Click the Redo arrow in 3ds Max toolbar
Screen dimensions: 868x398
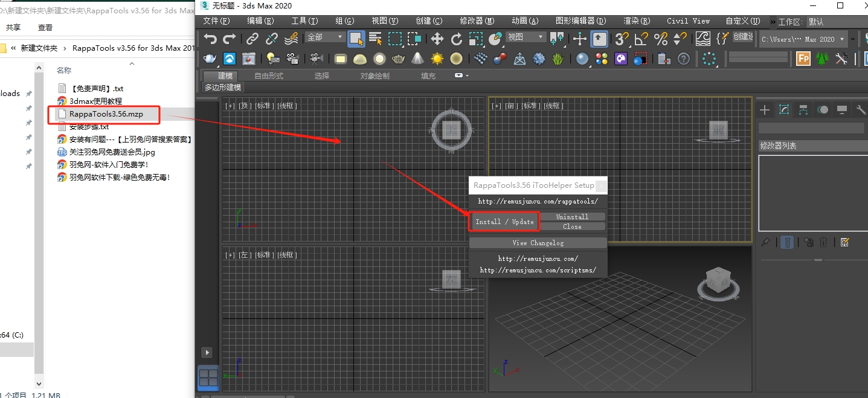[x=230, y=39]
